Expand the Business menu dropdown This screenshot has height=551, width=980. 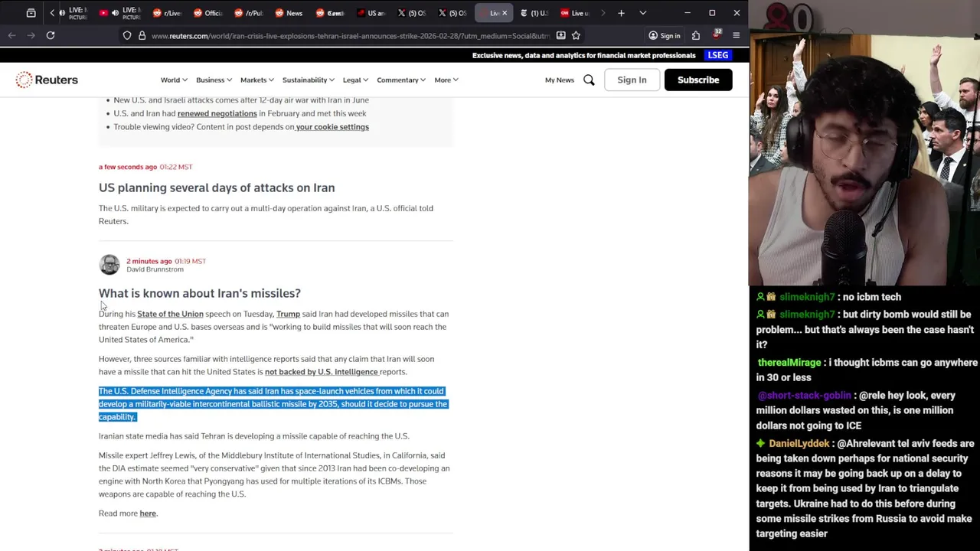(214, 80)
